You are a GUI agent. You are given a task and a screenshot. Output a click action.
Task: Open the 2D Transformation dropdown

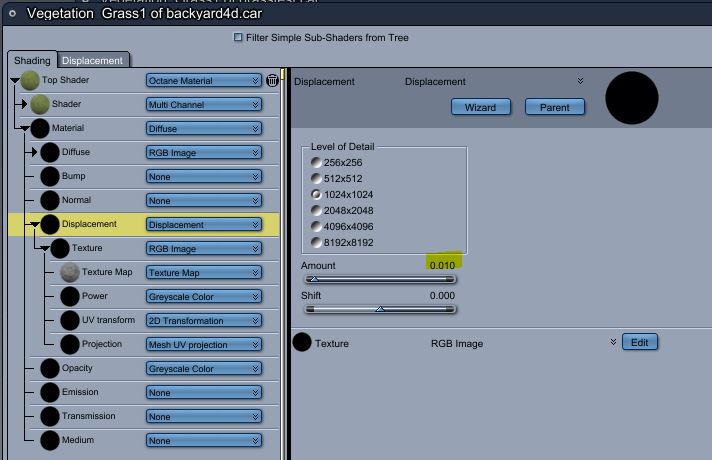click(x=204, y=321)
